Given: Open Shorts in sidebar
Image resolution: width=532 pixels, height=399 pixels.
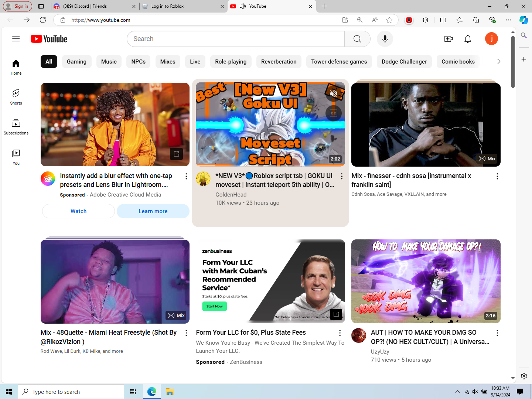Looking at the screenshot, I should (x=16, y=97).
